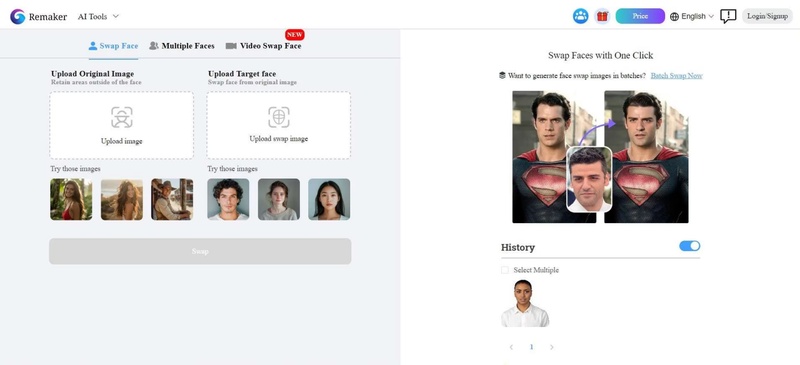Click the Upload image drop zone
The image size is (800, 365).
121,125
